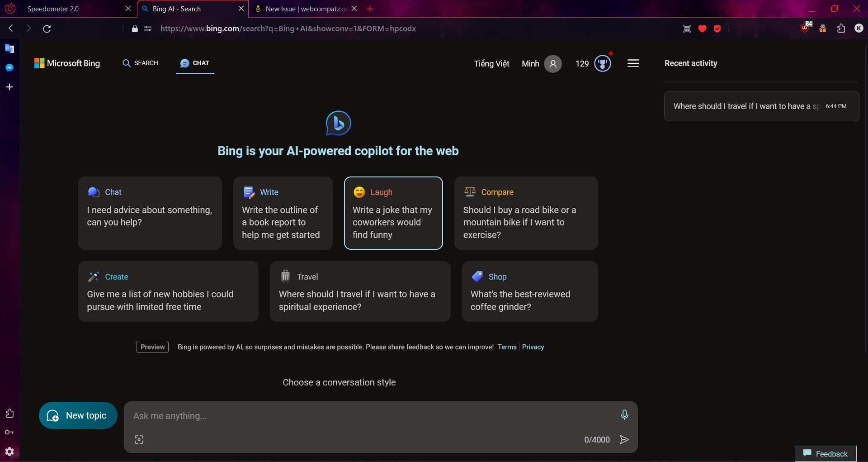The height and width of the screenshot is (462, 868).
Task: Open the Privacy link
Action: (x=533, y=347)
